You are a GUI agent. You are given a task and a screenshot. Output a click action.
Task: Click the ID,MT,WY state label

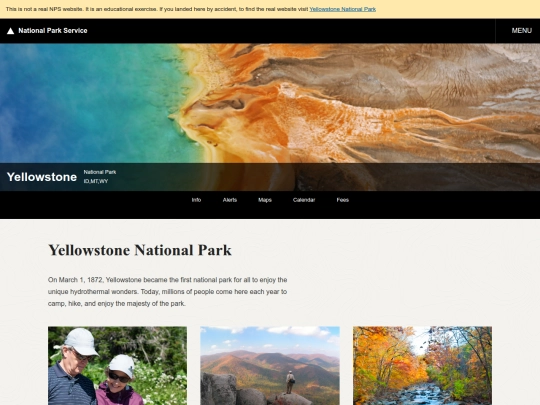tap(96, 181)
